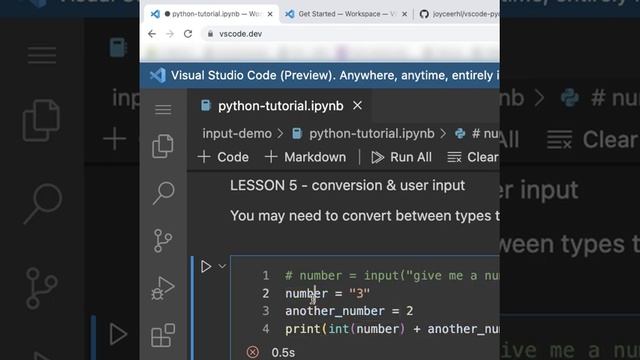
Task: Click Clear outputs button in notebook toolbar
Action: [473, 157]
